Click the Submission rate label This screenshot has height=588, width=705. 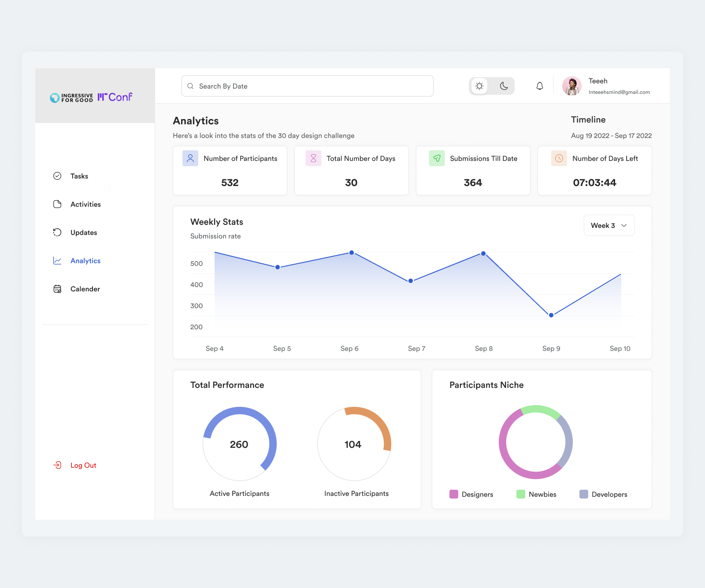(215, 236)
